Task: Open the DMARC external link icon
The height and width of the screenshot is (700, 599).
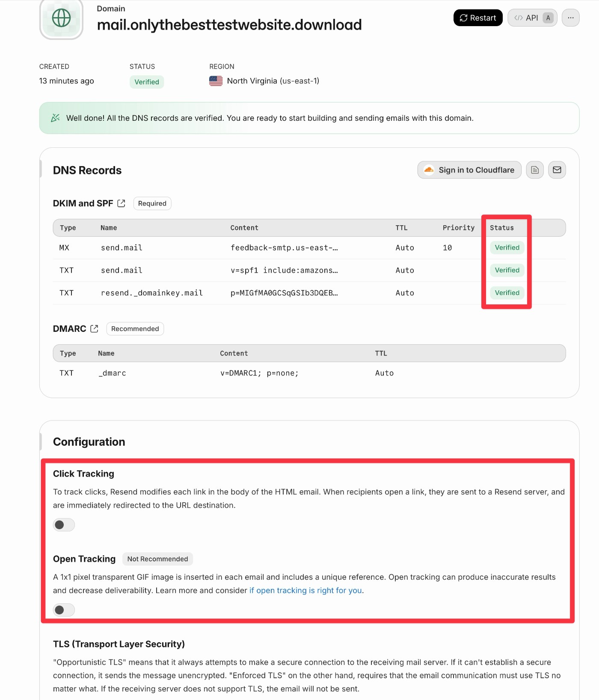Action: [95, 329]
